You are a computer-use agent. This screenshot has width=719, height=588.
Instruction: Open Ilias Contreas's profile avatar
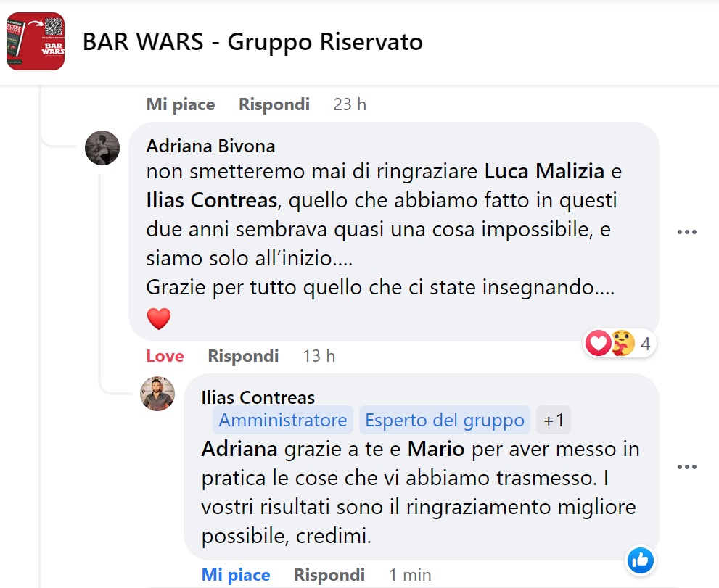[157, 394]
